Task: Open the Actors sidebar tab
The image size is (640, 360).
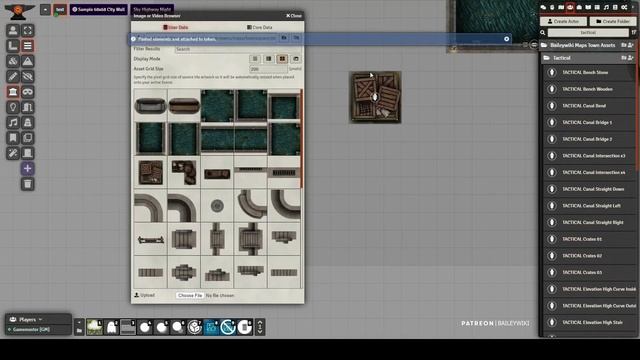Action: point(570,7)
